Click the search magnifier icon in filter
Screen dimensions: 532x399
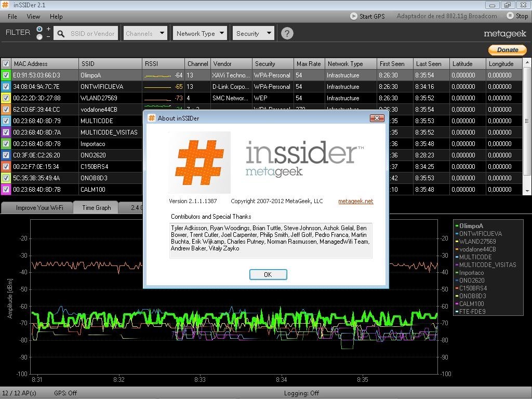click(61, 34)
